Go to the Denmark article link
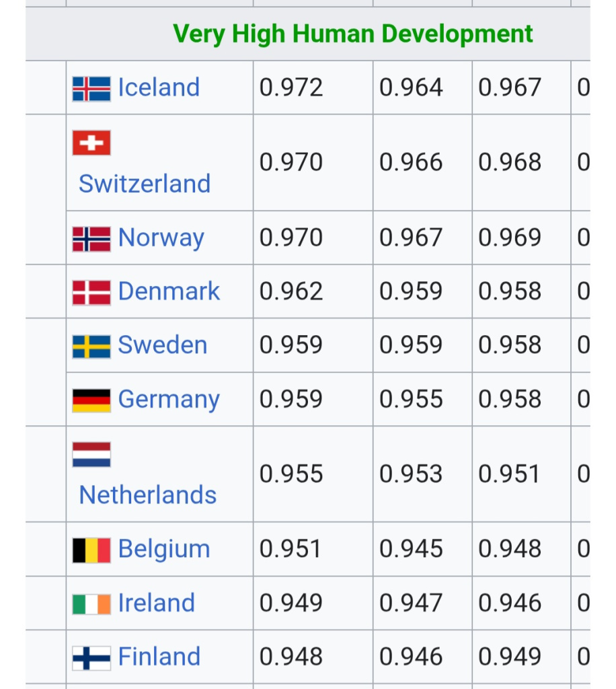616x689 pixels. point(169,291)
